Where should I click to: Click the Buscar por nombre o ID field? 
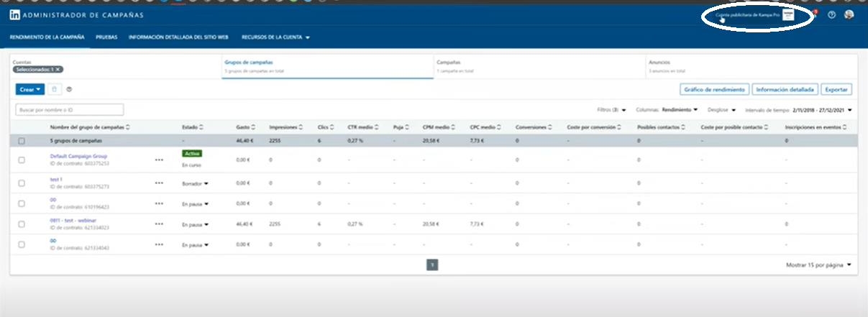[70, 110]
